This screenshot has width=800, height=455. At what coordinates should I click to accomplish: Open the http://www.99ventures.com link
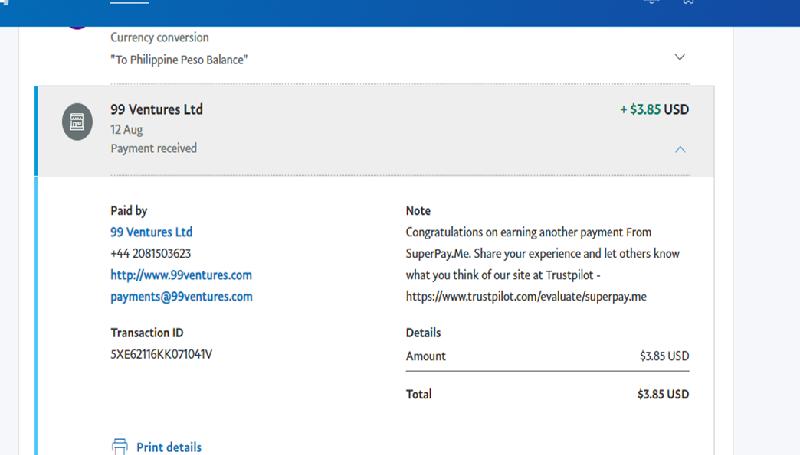point(181,275)
